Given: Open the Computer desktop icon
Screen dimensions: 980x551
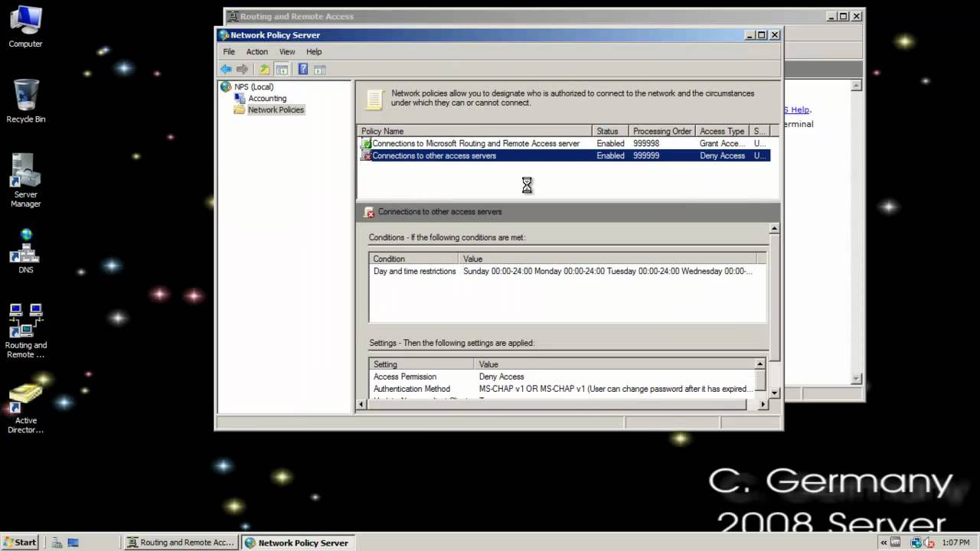Looking at the screenshot, I should click(x=25, y=27).
